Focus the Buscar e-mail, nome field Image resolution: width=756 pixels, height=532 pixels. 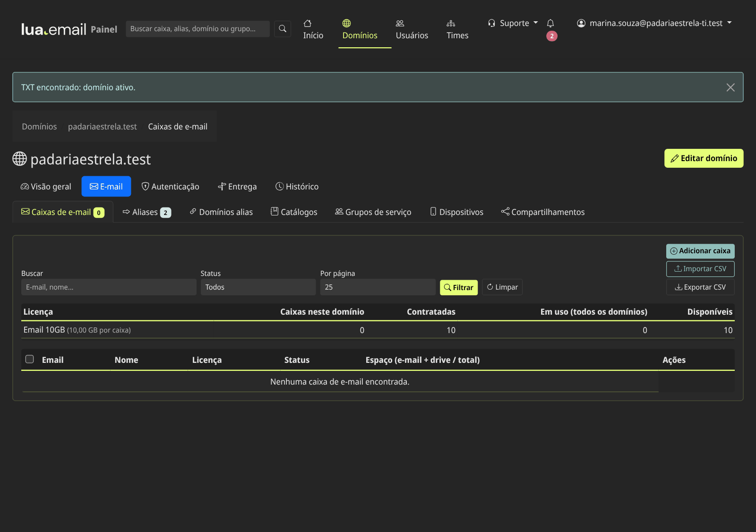point(109,287)
